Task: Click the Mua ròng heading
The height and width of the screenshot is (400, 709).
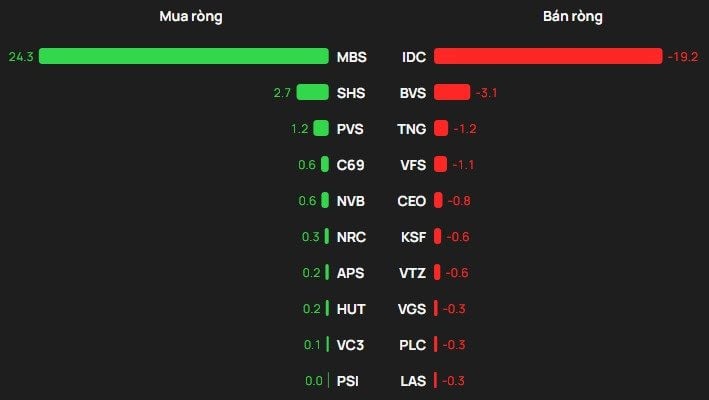Action: click(x=191, y=17)
